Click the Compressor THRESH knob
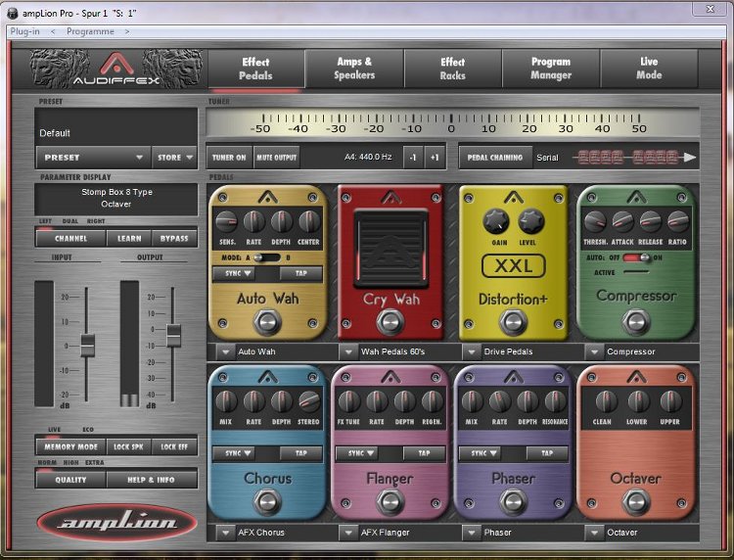 [x=595, y=222]
